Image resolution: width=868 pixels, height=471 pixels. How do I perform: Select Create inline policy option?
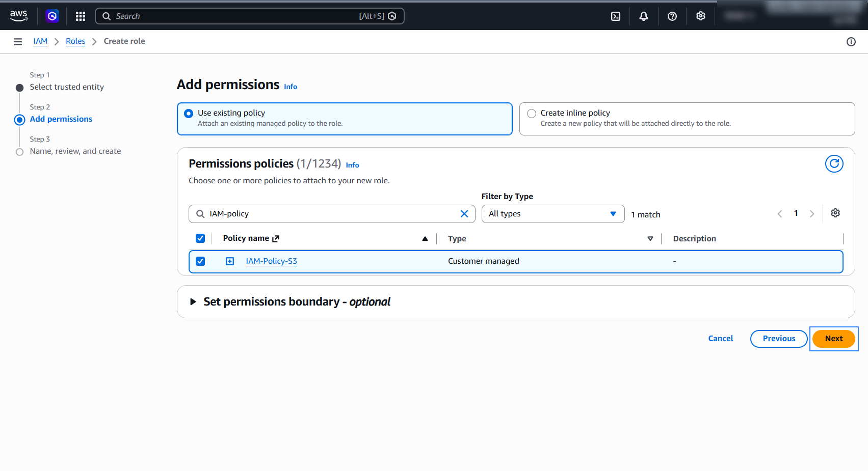[x=687, y=119]
